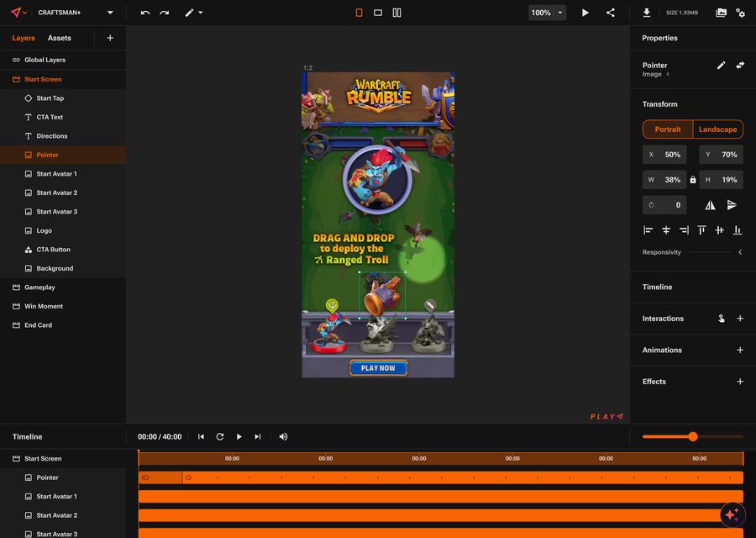Expand the pencil tool options arrow
Viewport: 756px width, 538px height.
click(x=201, y=13)
